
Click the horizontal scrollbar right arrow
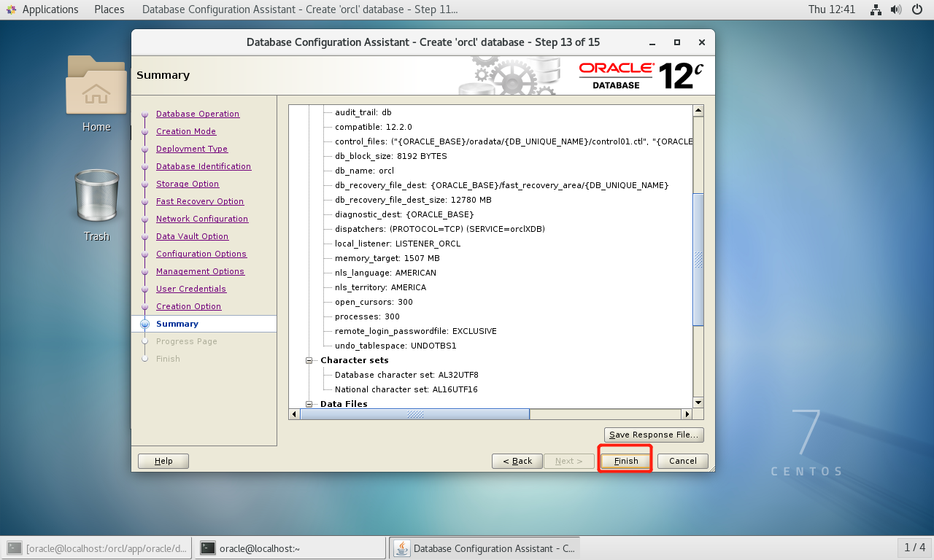pos(687,414)
